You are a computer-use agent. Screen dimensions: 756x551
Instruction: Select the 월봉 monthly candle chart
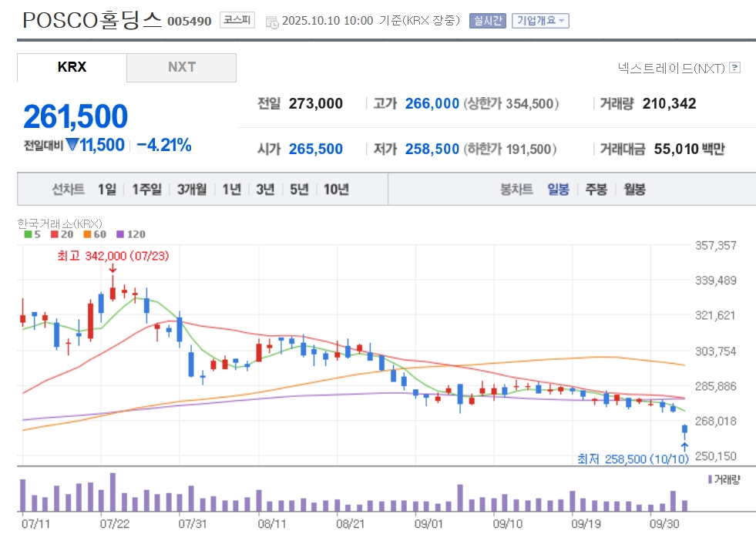click(x=634, y=189)
